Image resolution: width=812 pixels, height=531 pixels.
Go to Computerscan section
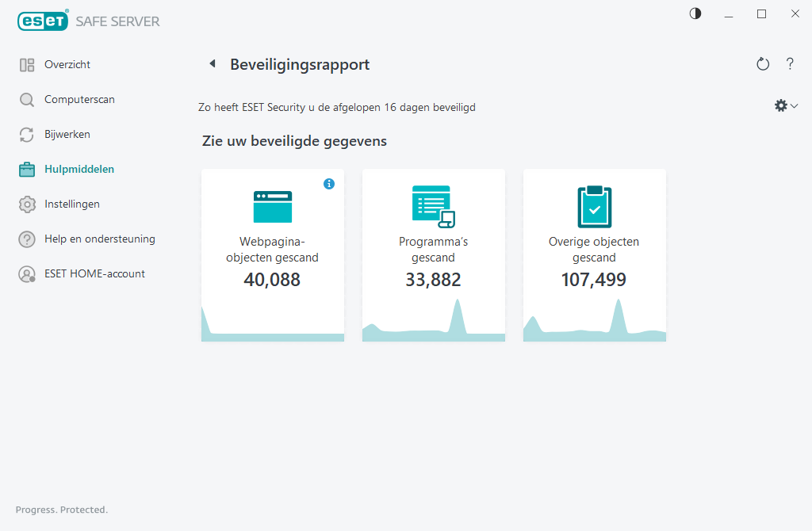[80, 99]
